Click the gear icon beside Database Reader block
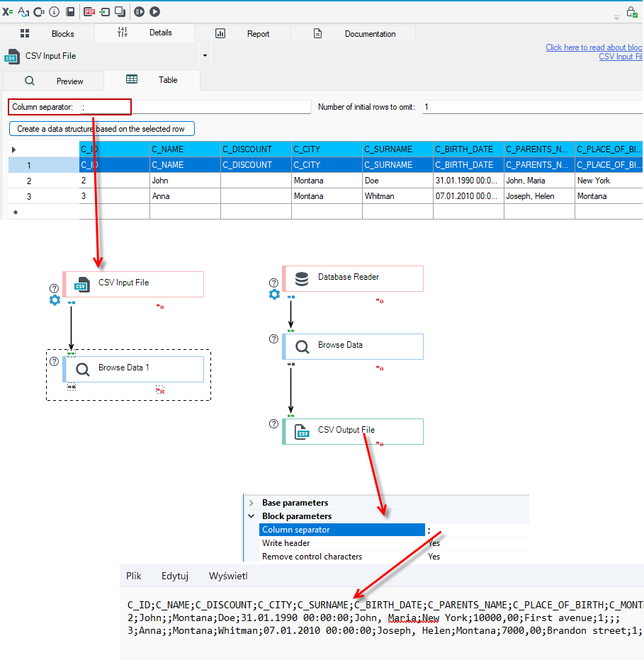 274,294
